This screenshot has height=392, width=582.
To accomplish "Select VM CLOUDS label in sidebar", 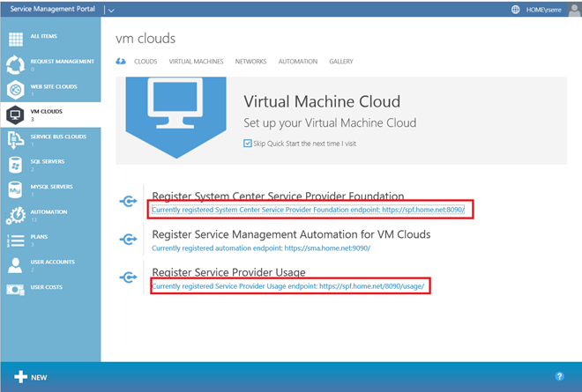I will click(x=47, y=111).
